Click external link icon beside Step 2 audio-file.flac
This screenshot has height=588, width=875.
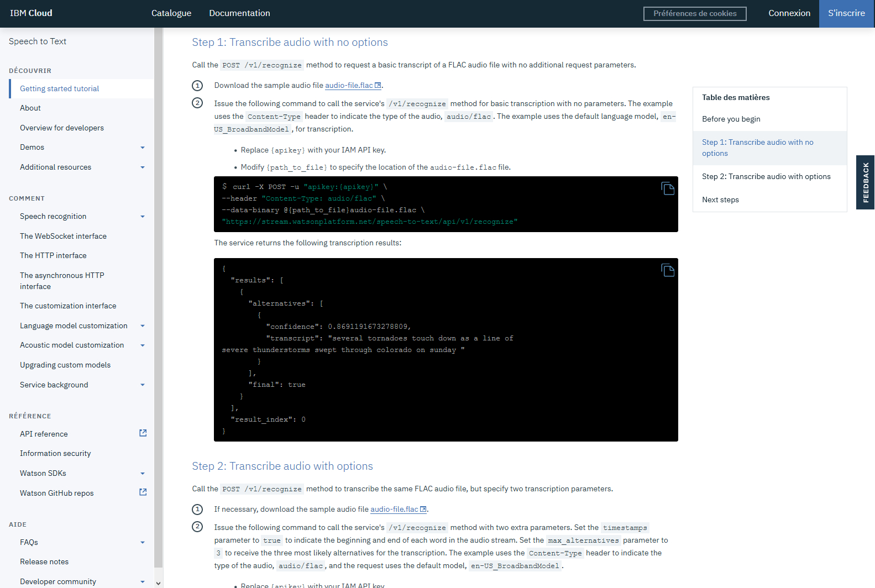(423, 510)
